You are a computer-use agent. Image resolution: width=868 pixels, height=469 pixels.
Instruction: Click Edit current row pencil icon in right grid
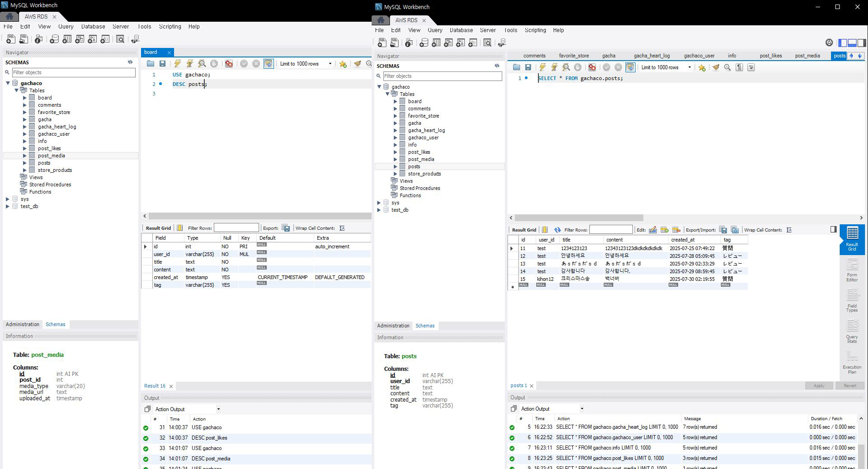click(x=653, y=230)
